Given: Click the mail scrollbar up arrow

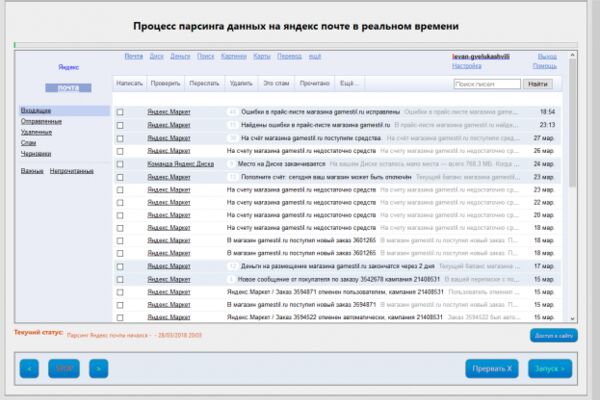Looking at the screenshot, I should pyautogui.click(x=572, y=55).
